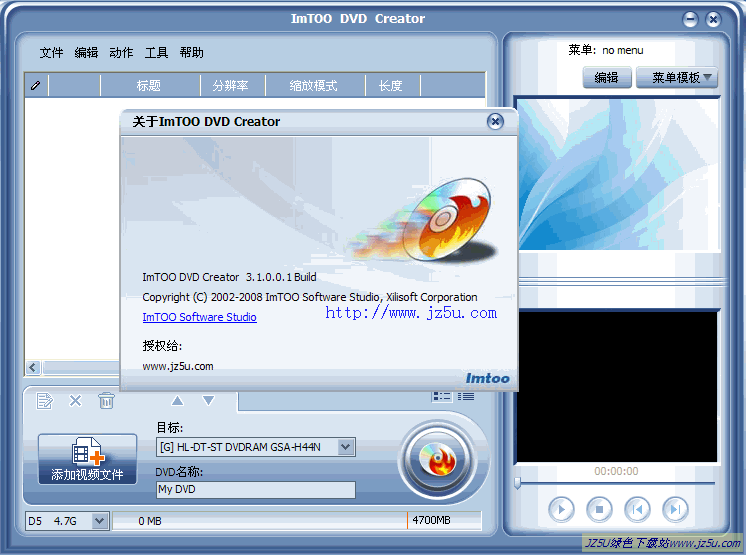Play the preview video
The image size is (746, 555).
[561, 510]
